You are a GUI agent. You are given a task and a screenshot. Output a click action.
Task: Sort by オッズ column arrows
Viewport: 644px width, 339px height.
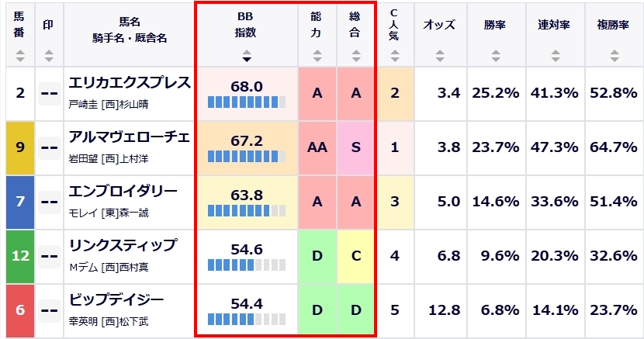coord(440,55)
